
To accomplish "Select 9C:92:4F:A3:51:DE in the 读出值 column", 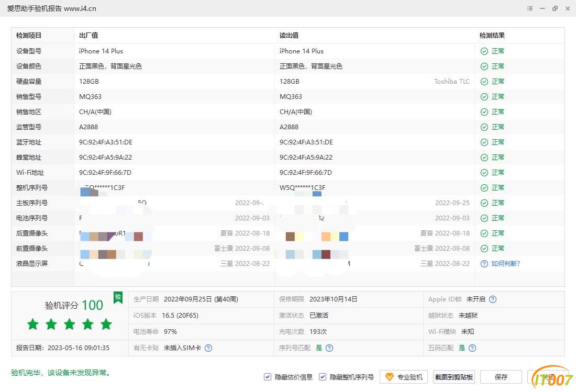I will click(x=306, y=142).
